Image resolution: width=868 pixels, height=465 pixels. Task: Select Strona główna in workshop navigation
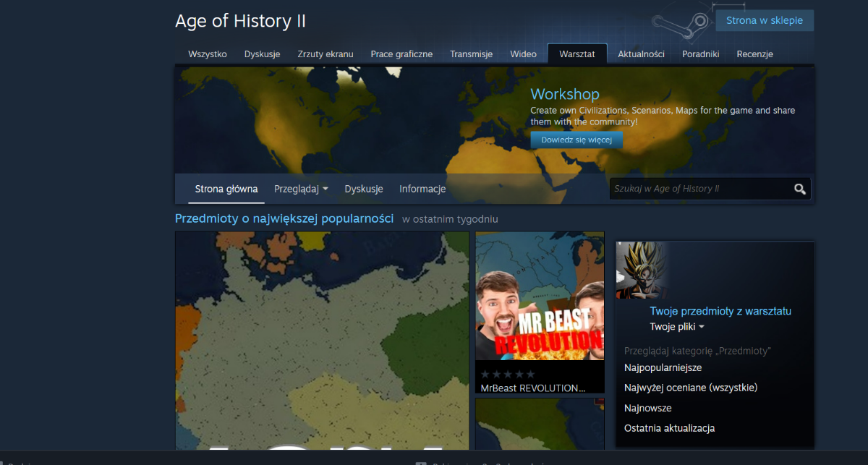(226, 189)
